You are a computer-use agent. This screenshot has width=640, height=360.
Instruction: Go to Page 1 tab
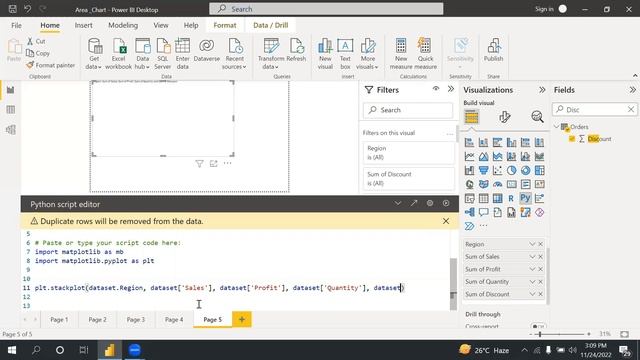59,320
